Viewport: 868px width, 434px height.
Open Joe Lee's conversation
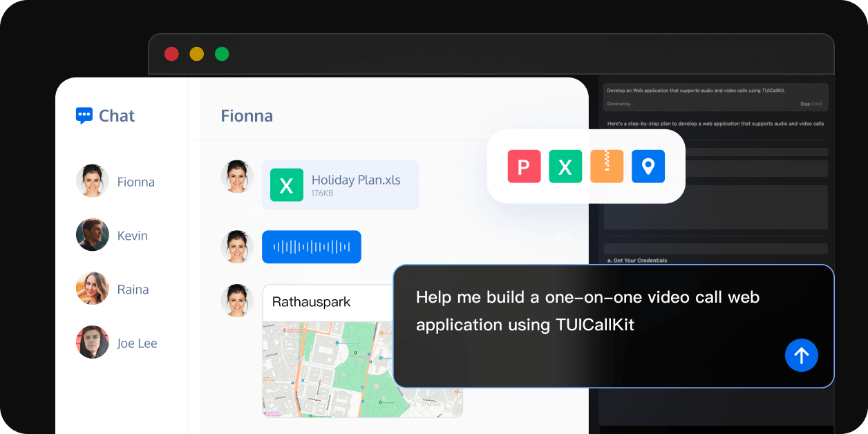coord(137,343)
